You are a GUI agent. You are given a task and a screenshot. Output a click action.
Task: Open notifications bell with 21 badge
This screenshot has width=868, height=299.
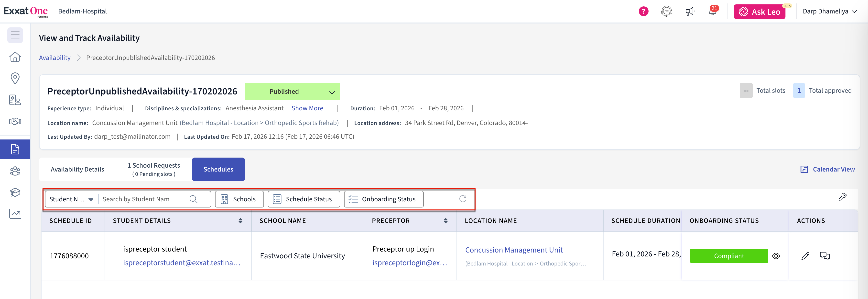pyautogui.click(x=712, y=11)
